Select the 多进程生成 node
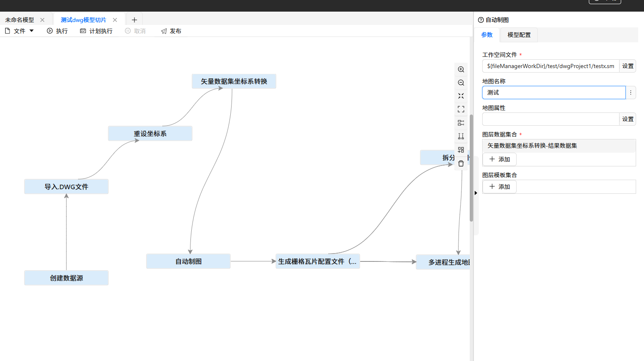This screenshot has width=644, height=361. click(x=443, y=262)
